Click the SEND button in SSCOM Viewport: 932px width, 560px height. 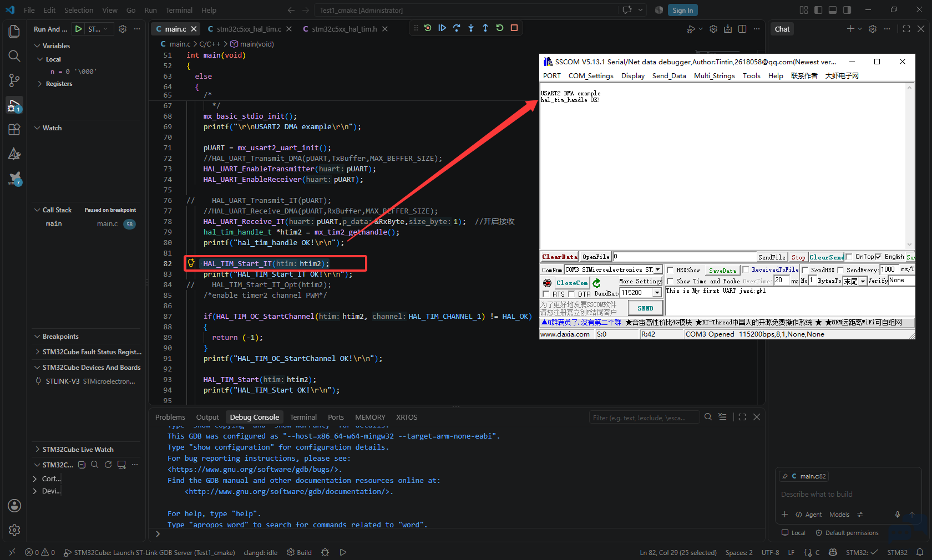[x=645, y=308]
